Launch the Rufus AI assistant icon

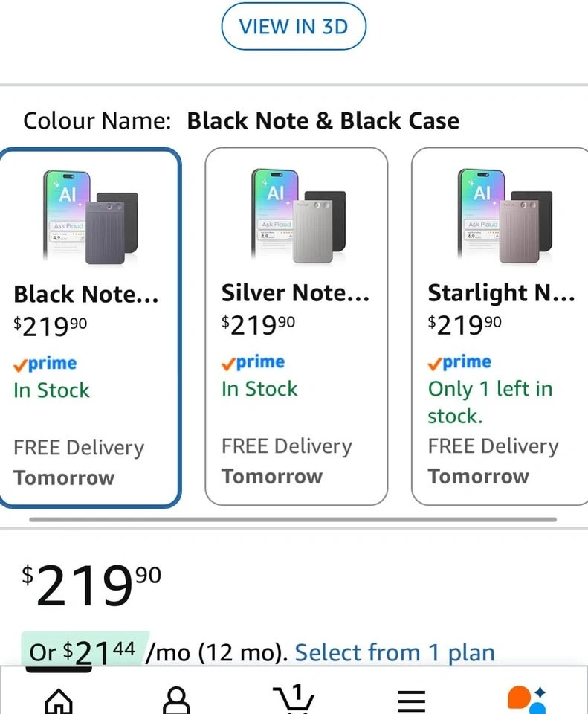pos(526,699)
